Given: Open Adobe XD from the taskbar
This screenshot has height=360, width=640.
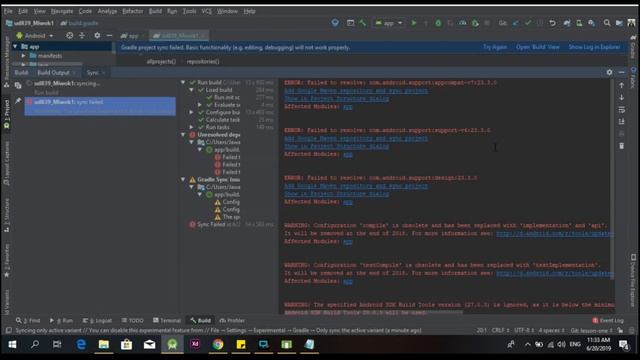Looking at the screenshot, I should (195, 345).
